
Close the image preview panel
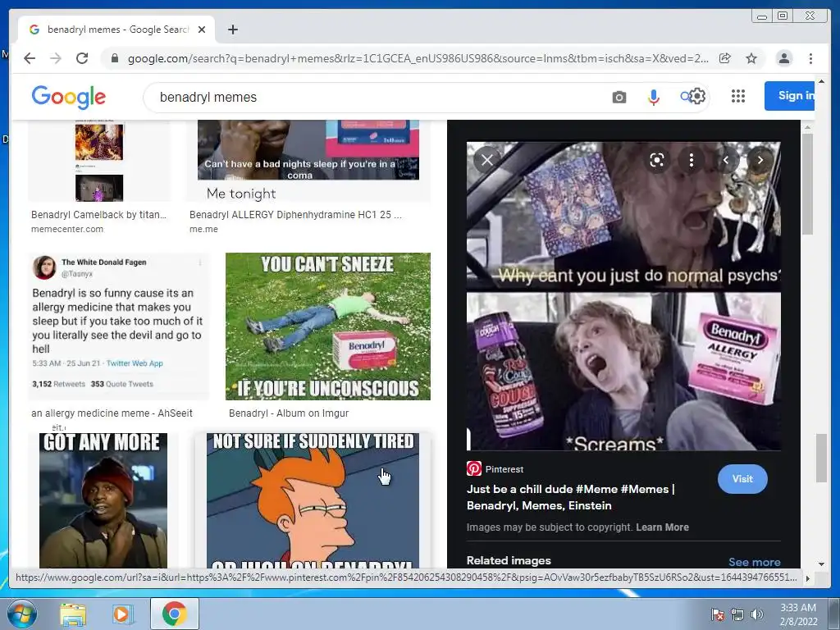pyautogui.click(x=487, y=160)
